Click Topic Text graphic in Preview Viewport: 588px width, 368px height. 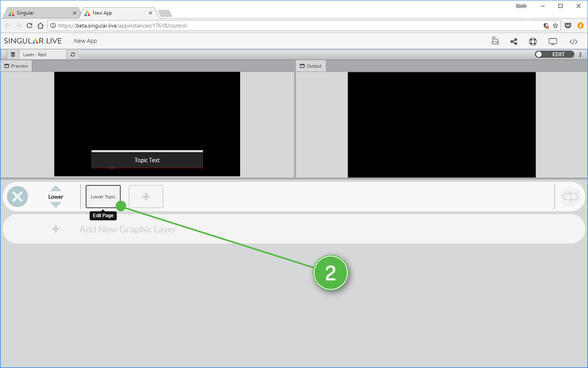[147, 159]
